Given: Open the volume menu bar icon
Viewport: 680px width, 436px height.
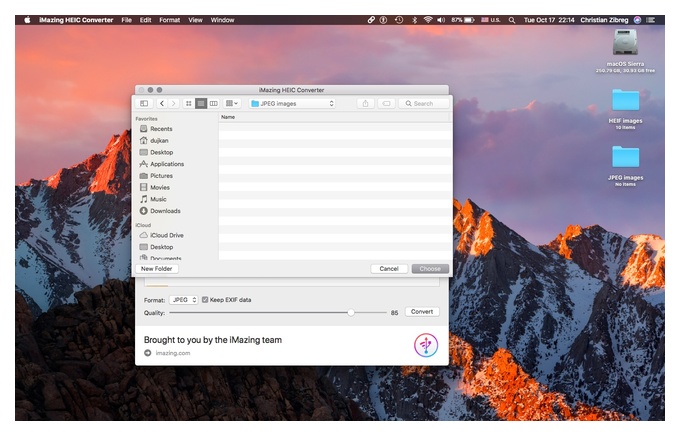Looking at the screenshot, I should pyautogui.click(x=441, y=20).
